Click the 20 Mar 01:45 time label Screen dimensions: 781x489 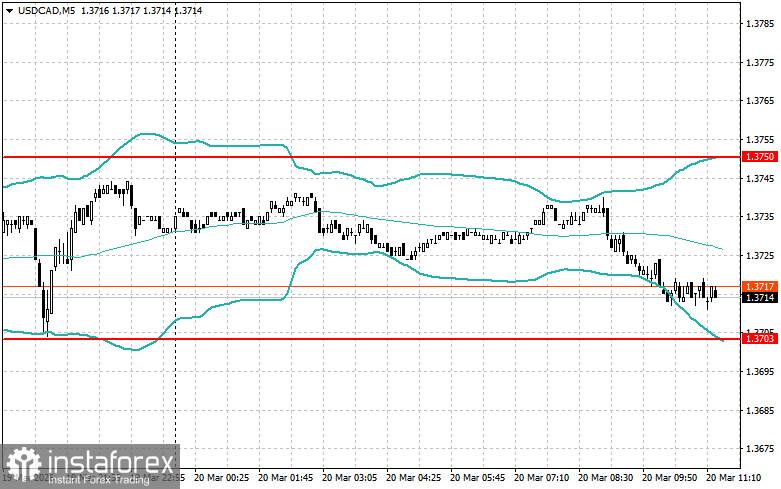pyautogui.click(x=286, y=478)
